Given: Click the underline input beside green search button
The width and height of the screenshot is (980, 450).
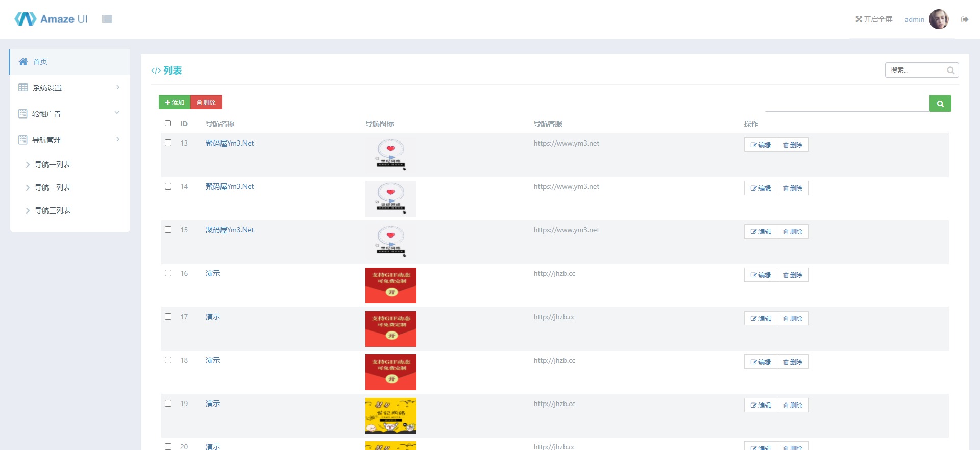Looking at the screenshot, I should tap(847, 104).
